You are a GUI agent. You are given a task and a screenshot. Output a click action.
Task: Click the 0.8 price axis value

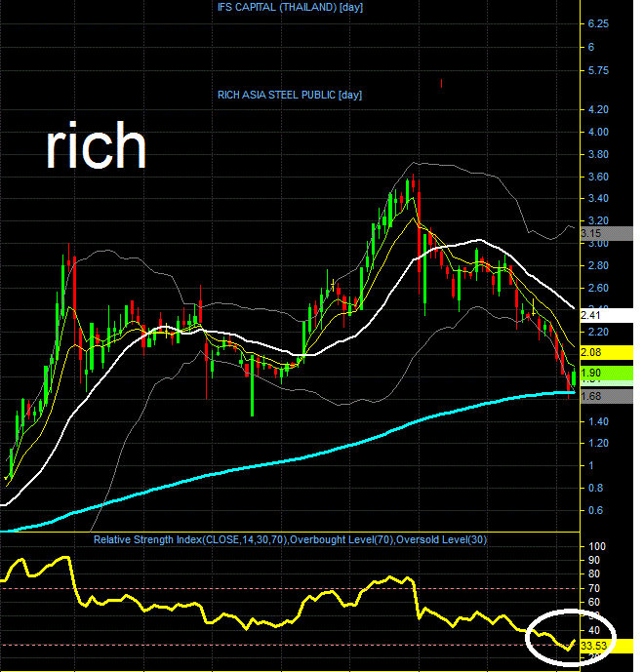pyautogui.click(x=595, y=488)
